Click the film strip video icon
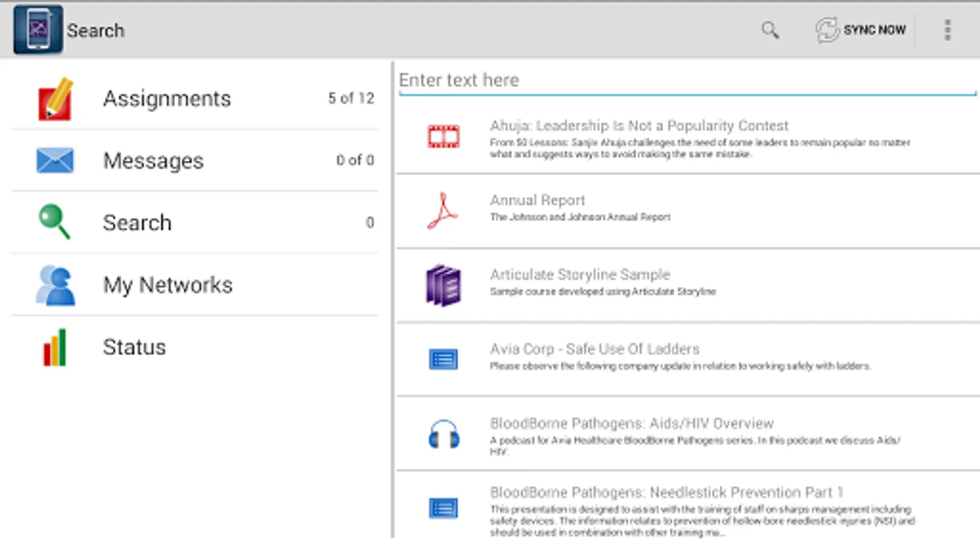This screenshot has height=540, width=980. coord(443,137)
